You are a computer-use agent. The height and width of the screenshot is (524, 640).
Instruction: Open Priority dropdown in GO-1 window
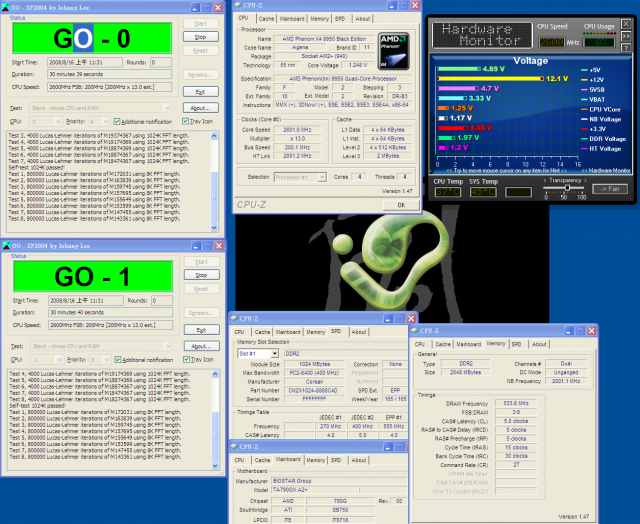coord(107,360)
